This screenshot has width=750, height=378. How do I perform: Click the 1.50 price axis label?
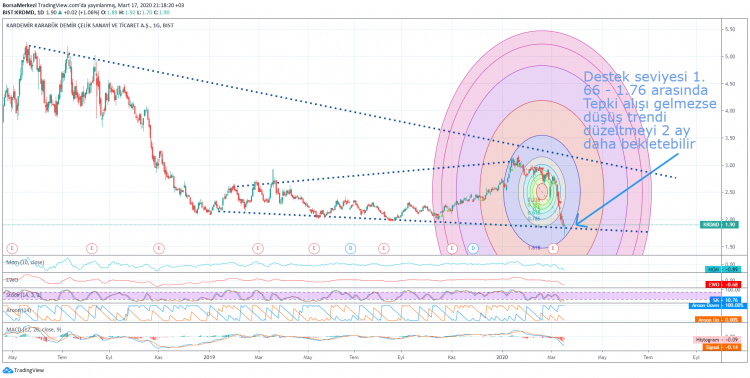point(730,247)
